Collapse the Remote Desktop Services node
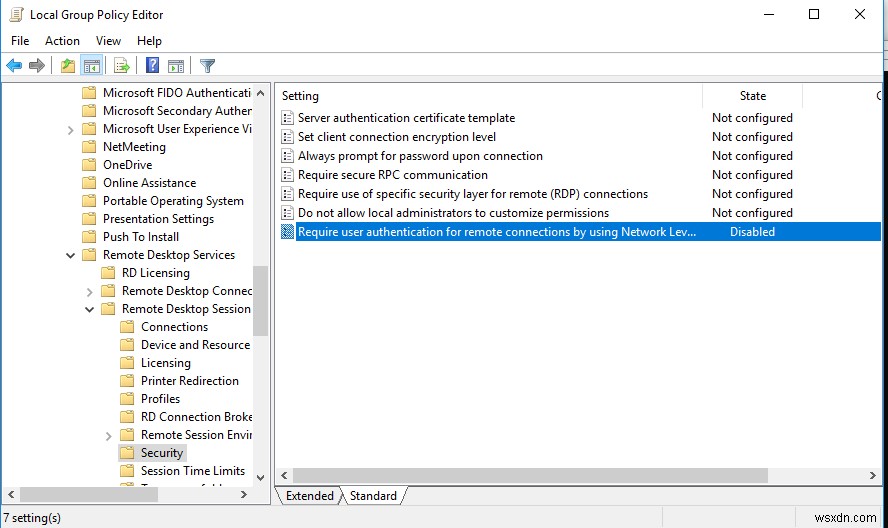 (x=70, y=256)
